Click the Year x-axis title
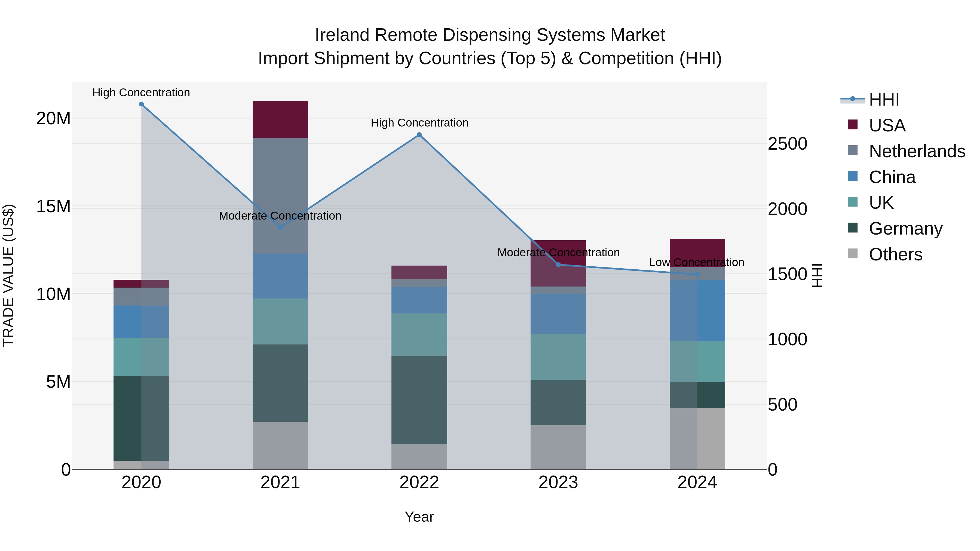This screenshot has height=551, width=980. 419,517
